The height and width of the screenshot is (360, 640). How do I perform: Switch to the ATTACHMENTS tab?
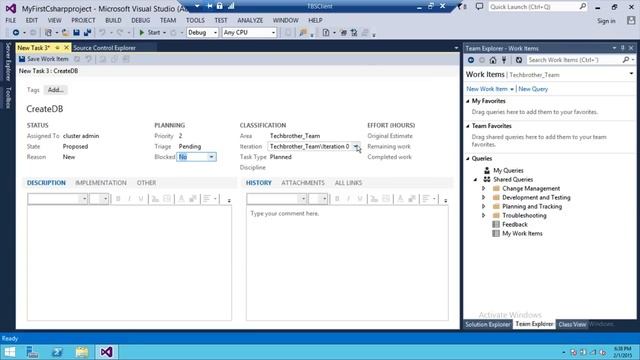click(303, 183)
